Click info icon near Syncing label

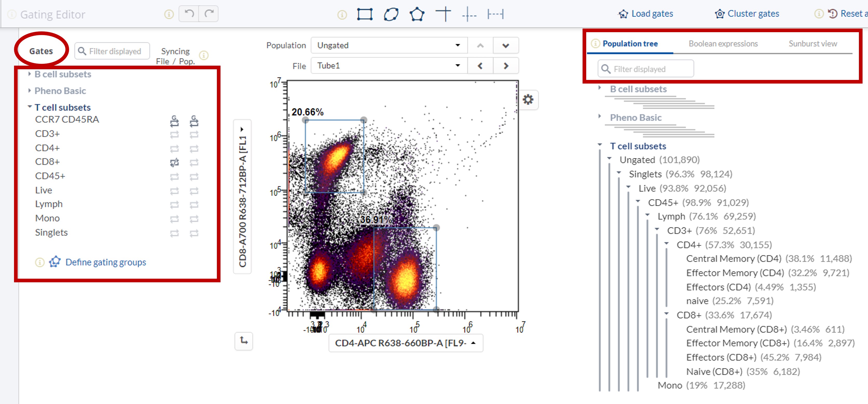point(204,55)
